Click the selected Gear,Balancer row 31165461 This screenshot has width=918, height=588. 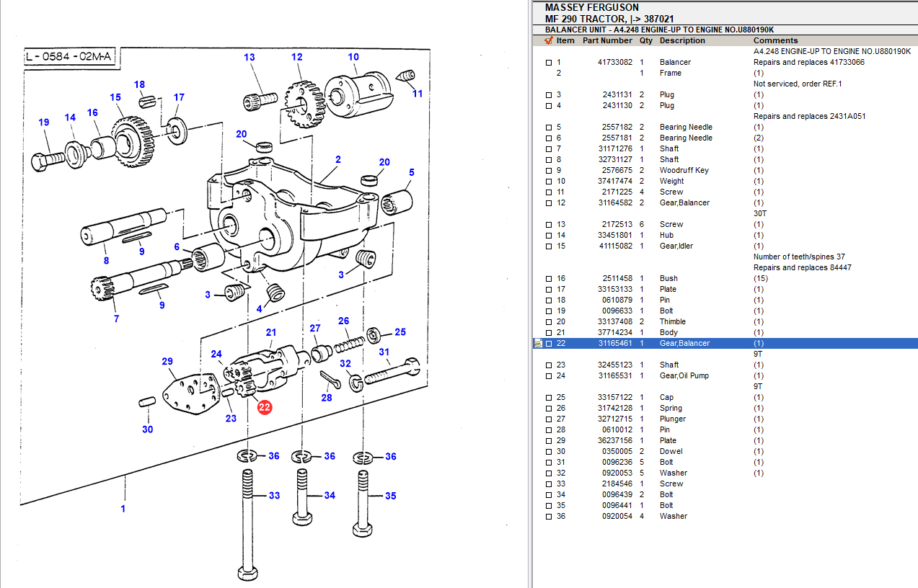tap(684, 343)
